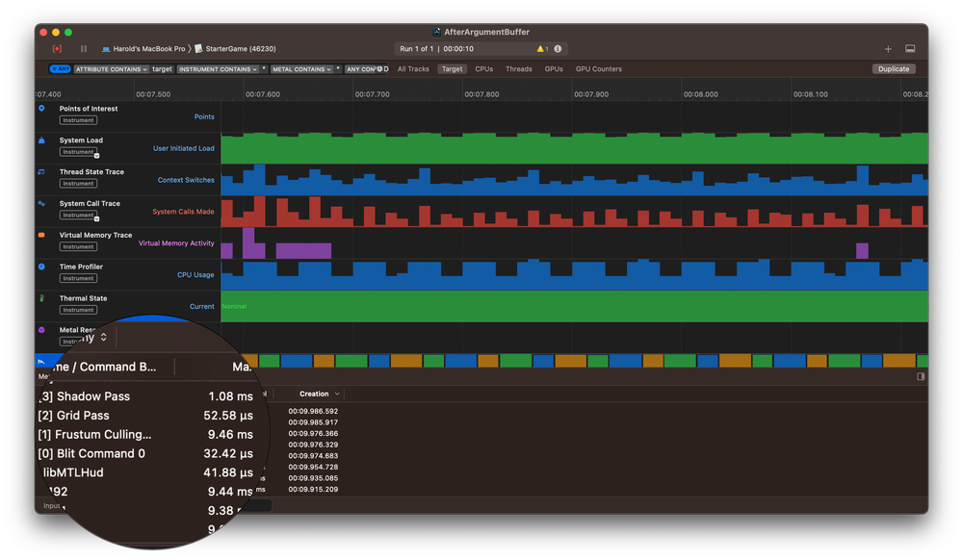Select the System Load track icon
The height and width of the screenshot is (560, 963).
click(x=41, y=140)
